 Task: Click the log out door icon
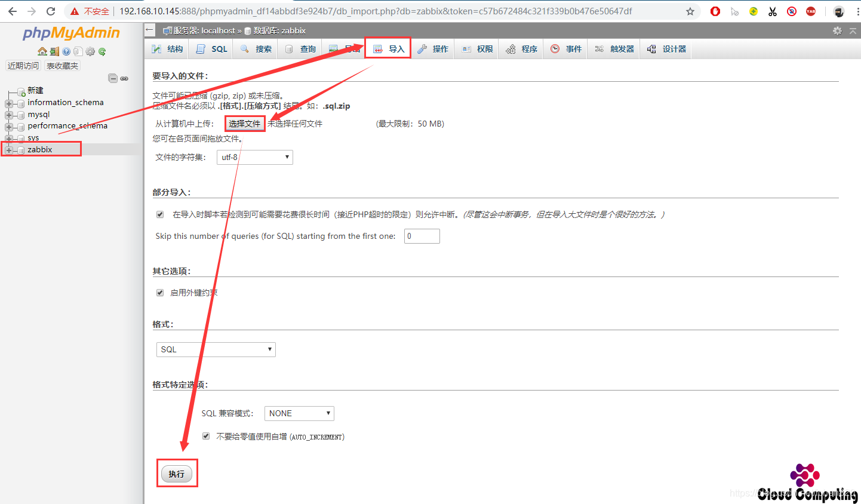[x=54, y=51]
